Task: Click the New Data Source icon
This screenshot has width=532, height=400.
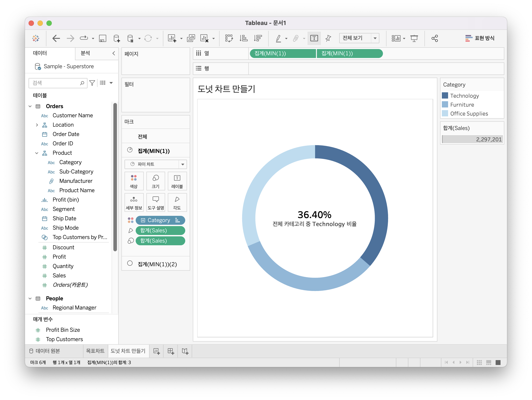Action: (x=117, y=38)
